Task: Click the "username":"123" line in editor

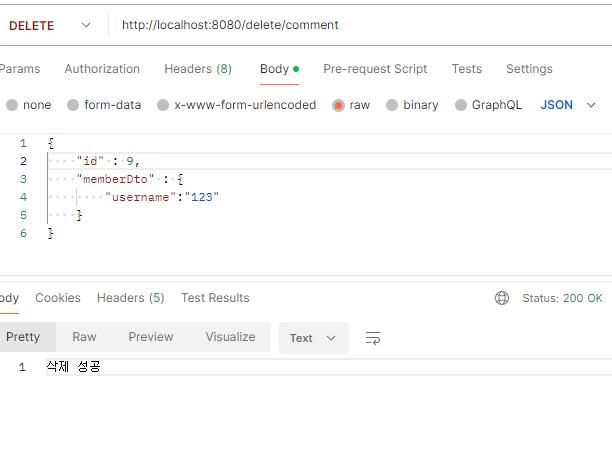Action: (162, 197)
